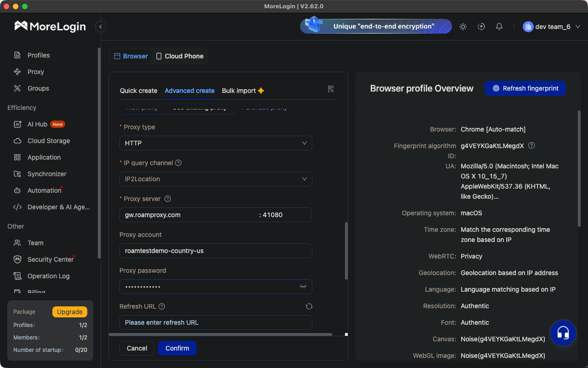Toggle the light/dark theme sun icon
This screenshot has width=588, height=368.
click(x=463, y=27)
